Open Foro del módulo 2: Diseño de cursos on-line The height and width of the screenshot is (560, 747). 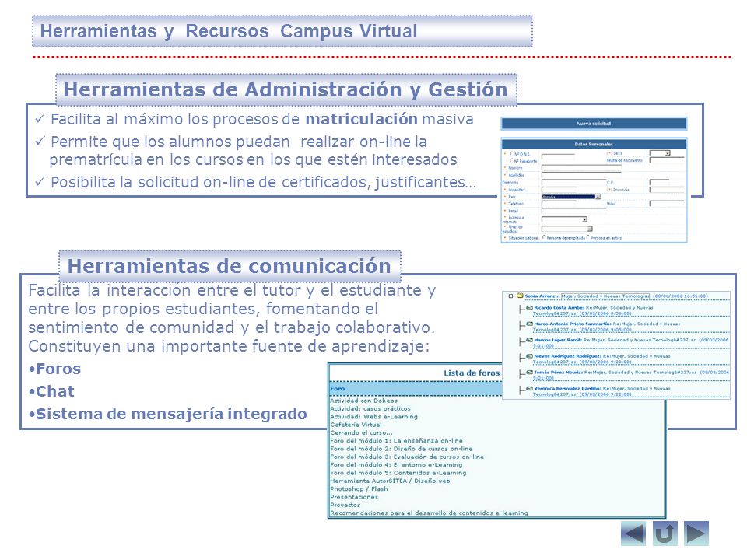(402, 449)
